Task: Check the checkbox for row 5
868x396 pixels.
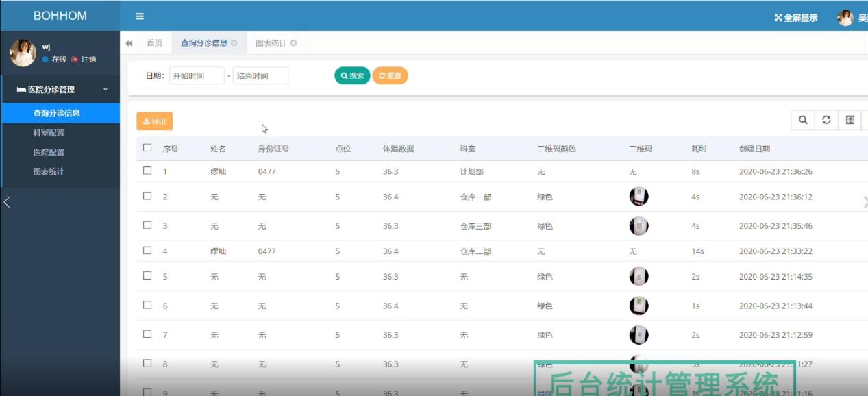Action: click(x=147, y=276)
